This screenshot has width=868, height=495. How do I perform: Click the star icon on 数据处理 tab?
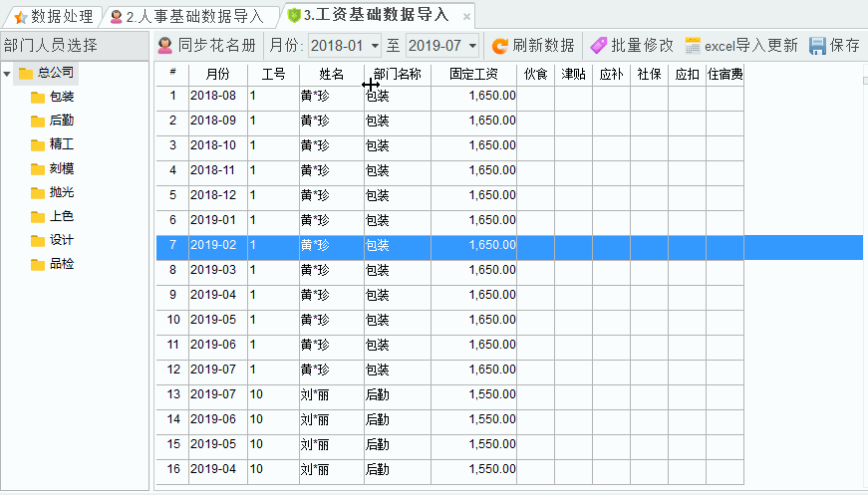pyautogui.click(x=20, y=16)
